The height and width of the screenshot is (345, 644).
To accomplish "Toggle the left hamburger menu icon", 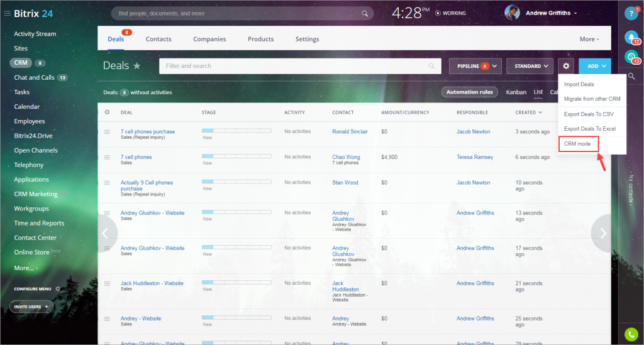I will 7,14.
